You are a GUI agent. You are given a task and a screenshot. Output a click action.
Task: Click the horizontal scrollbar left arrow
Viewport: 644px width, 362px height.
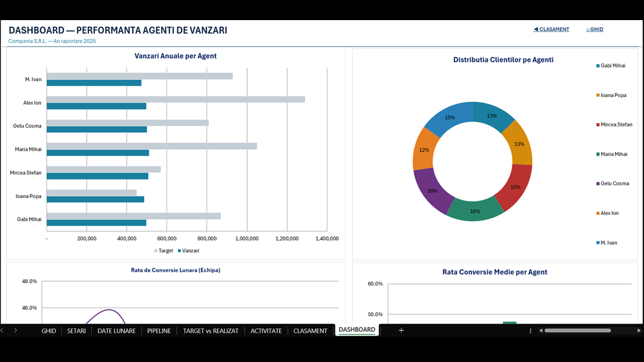541,330
